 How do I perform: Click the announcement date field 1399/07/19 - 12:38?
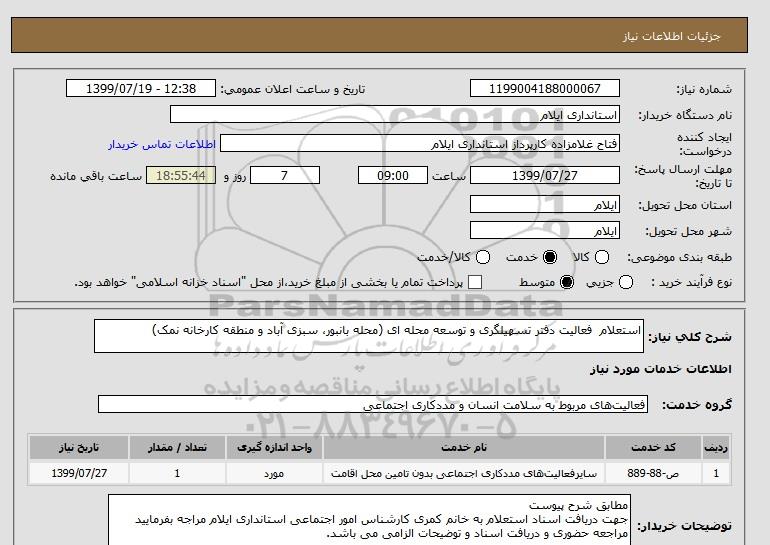(x=141, y=88)
